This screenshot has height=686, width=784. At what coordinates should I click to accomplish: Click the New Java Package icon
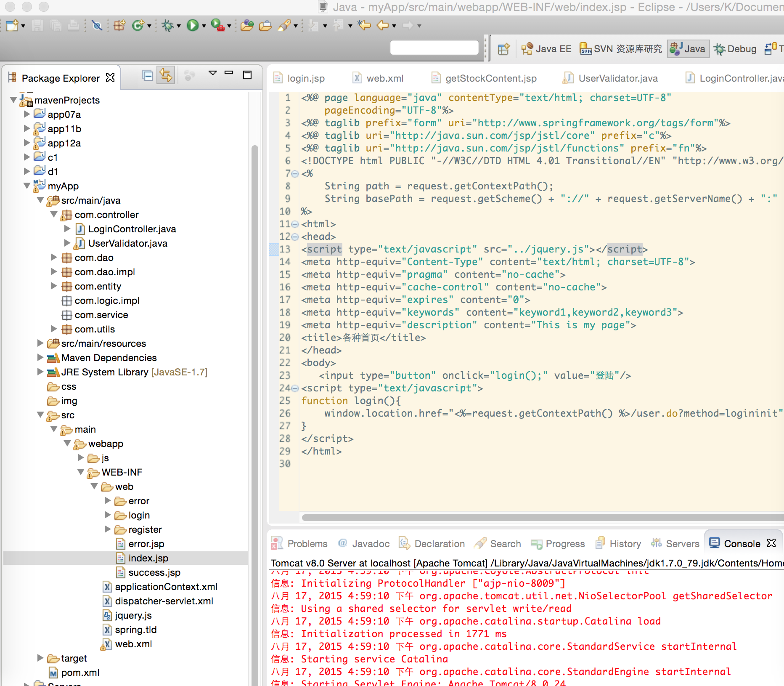pyautogui.click(x=119, y=26)
